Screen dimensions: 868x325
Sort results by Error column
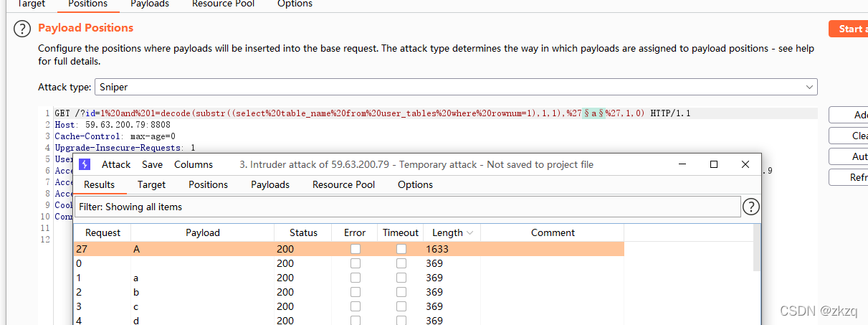pos(355,232)
